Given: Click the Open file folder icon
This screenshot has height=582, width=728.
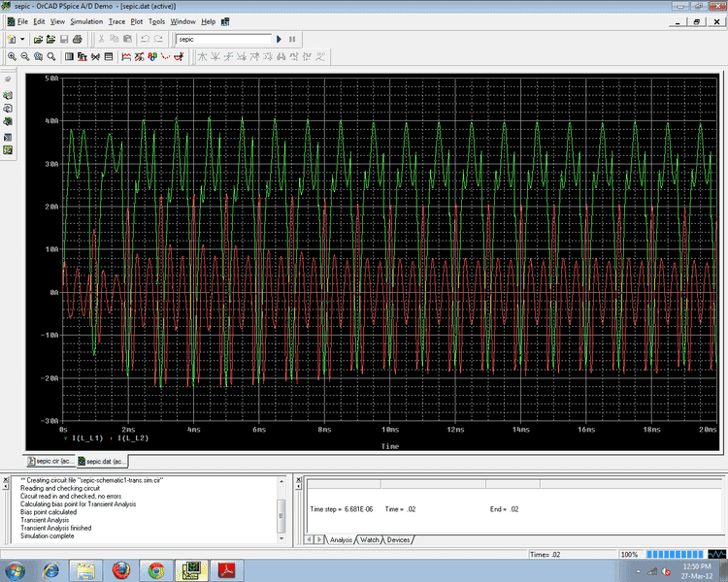Looking at the screenshot, I should tap(38, 39).
